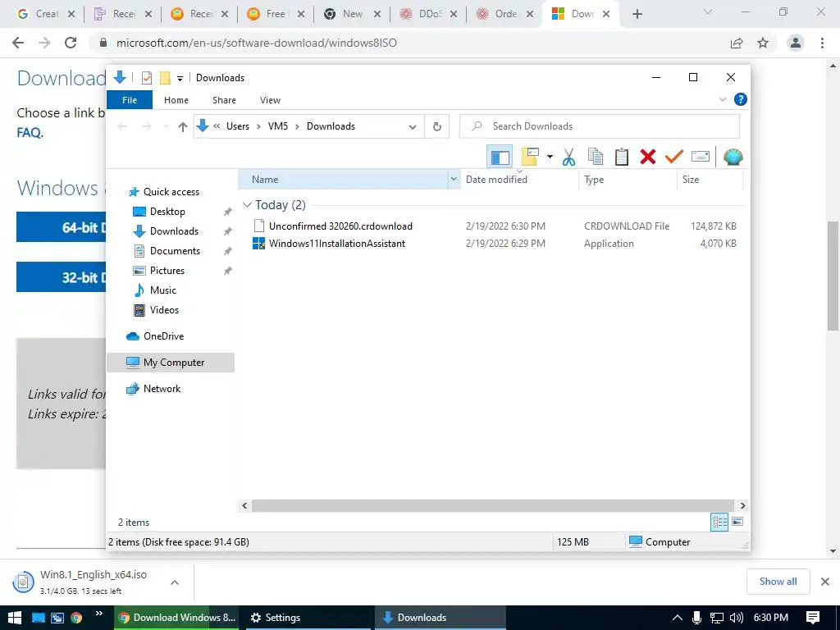Viewport: 840px width, 630px height.
Task: Open options chevron for Win8.1_English_x64.iso download
Action: 175,582
